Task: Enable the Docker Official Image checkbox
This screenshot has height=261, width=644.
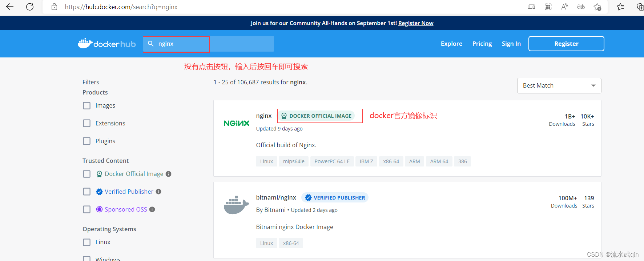Action: (x=86, y=174)
